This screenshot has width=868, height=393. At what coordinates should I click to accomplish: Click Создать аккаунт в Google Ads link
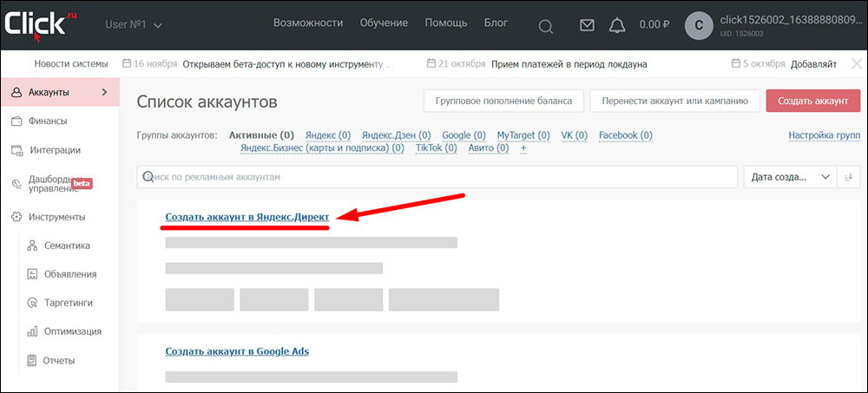237,351
